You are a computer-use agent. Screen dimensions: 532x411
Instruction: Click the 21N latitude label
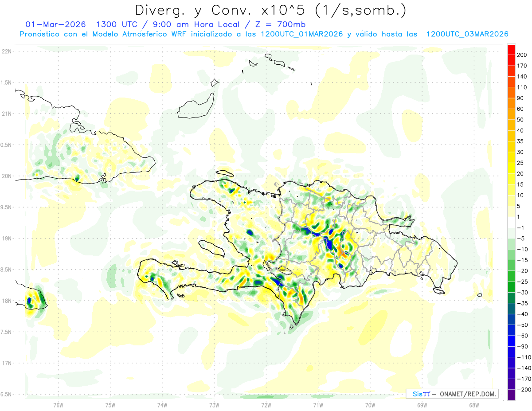7,114
